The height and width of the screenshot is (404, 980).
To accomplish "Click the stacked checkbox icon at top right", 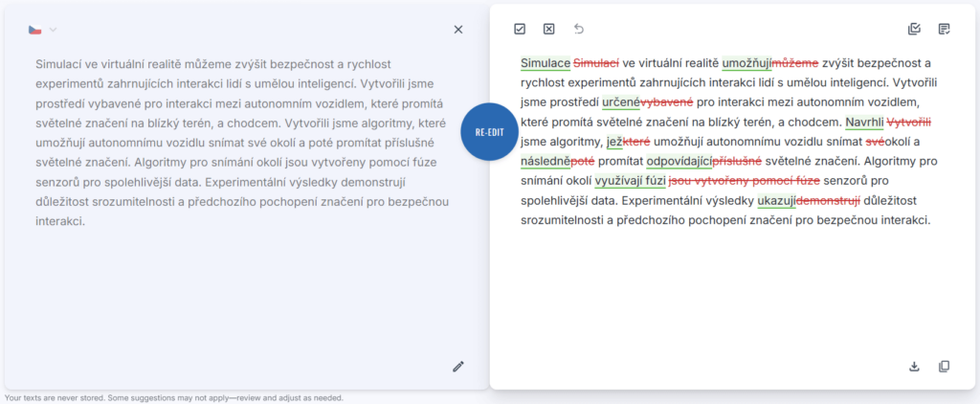I will point(914,30).
